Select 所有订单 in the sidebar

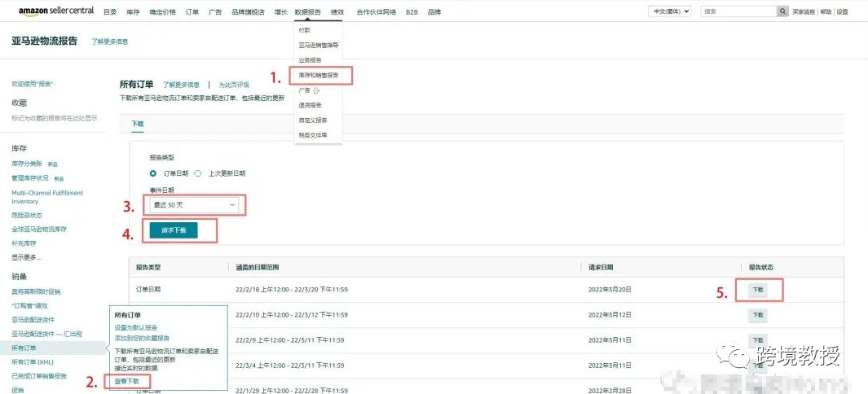tap(24, 348)
